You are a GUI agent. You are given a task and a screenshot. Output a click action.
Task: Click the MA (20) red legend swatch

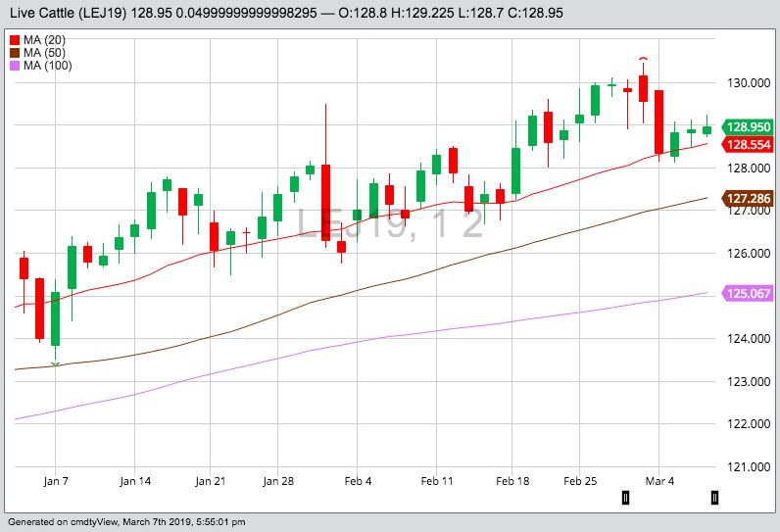point(15,39)
